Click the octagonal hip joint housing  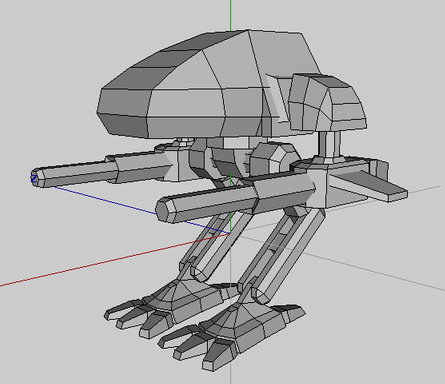(274, 158)
